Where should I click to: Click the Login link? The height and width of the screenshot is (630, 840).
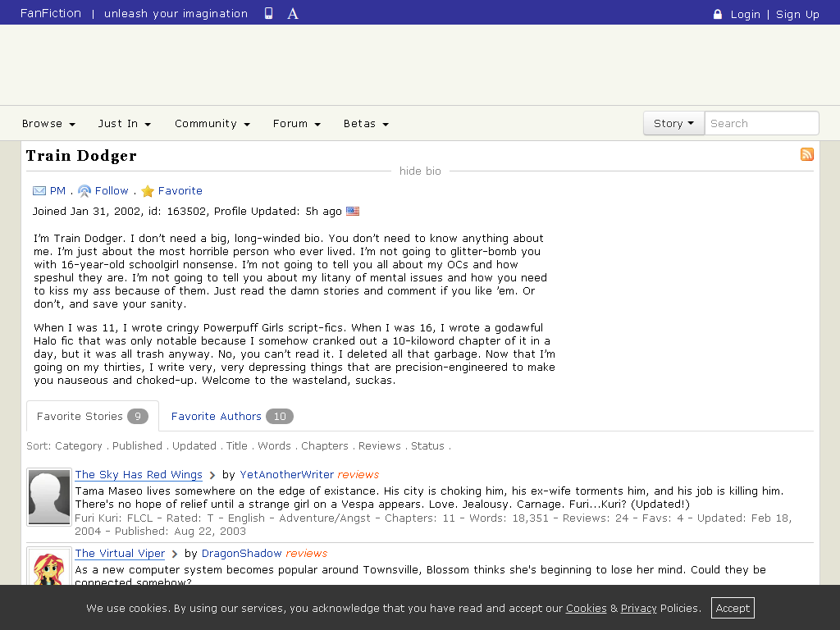coord(745,15)
